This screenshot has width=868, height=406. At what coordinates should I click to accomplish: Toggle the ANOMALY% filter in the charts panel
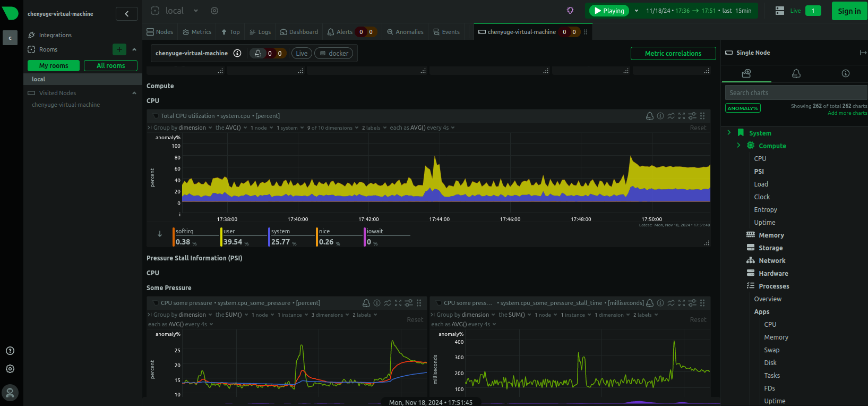(x=743, y=108)
